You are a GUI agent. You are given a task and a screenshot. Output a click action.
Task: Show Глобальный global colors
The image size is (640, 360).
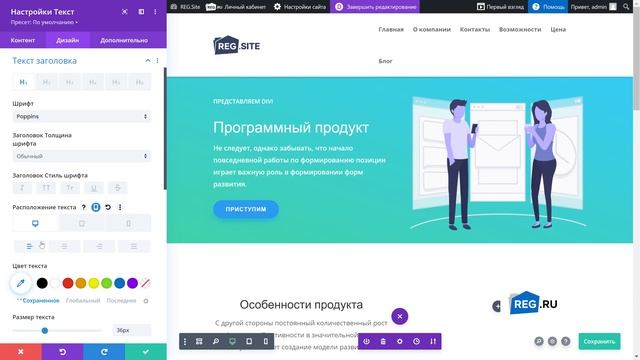point(83,301)
